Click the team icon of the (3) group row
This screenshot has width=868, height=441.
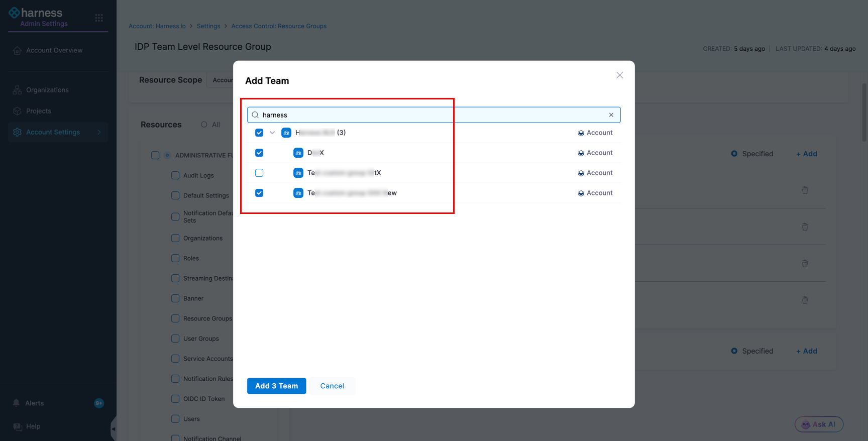coord(286,133)
